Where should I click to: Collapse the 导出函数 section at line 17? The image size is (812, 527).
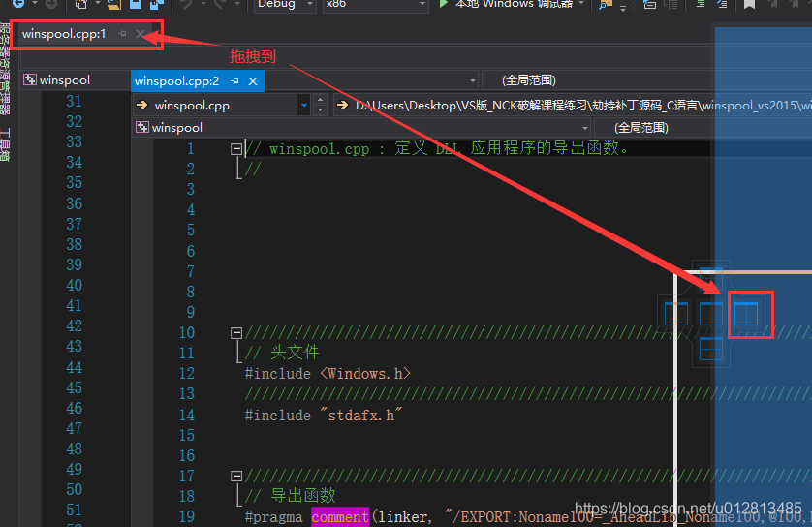(x=236, y=476)
